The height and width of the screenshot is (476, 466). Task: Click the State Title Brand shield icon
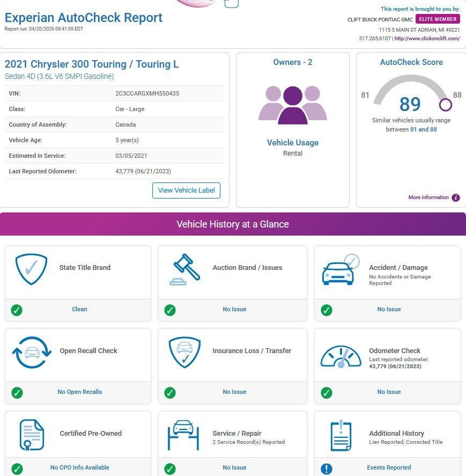pos(31,269)
